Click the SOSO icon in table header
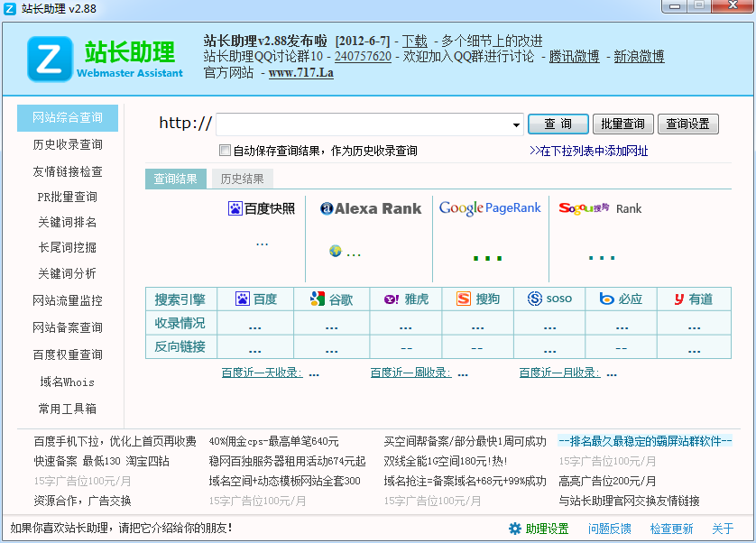Image resolution: width=756 pixels, height=543 pixels. [x=535, y=299]
